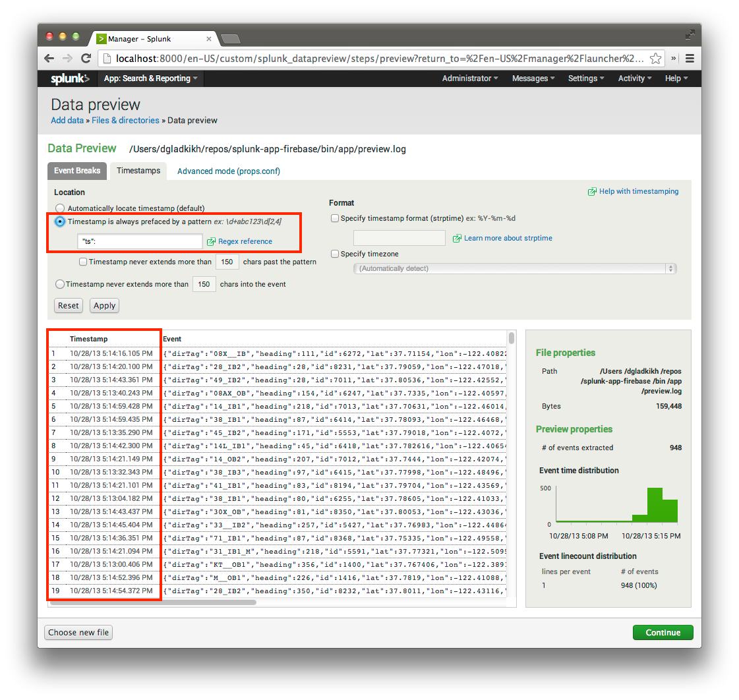Close the Manager - Splunk tab
This screenshot has height=700, width=739.
click(x=209, y=39)
